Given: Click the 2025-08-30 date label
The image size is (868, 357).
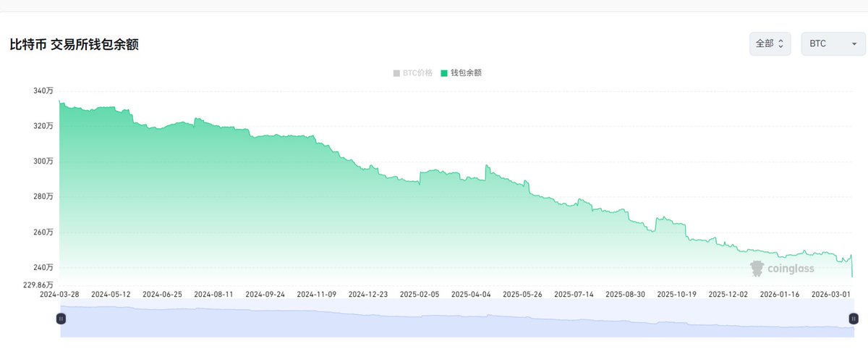Looking at the screenshot, I should coord(625,295).
